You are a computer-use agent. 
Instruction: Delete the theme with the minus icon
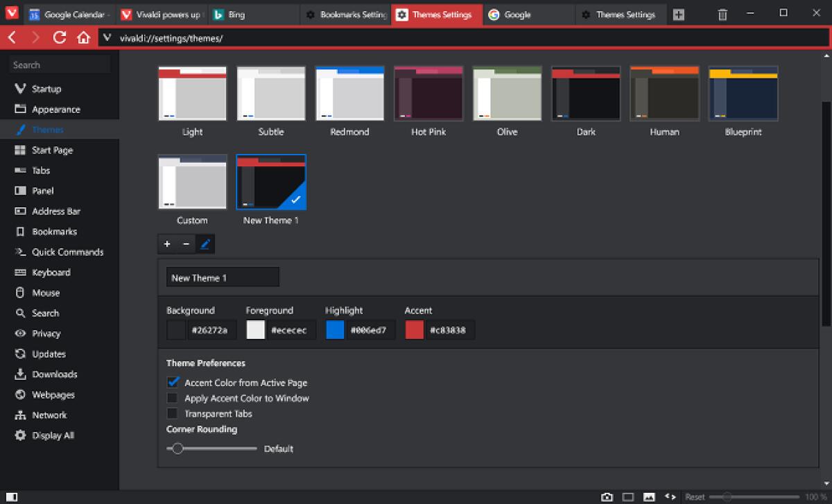click(x=186, y=244)
